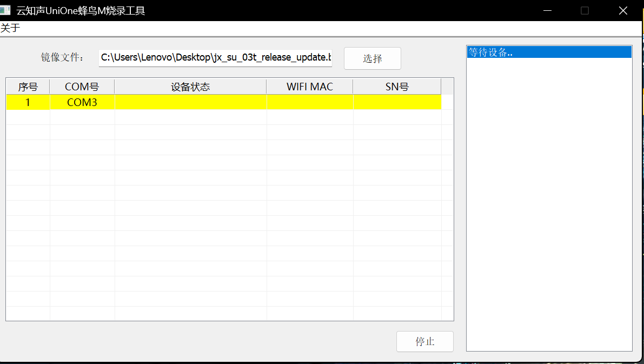Image resolution: width=644 pixels, height=364 pixels.
Task: Close the UniOne burn tool window
Action: (x=622, y=10)
